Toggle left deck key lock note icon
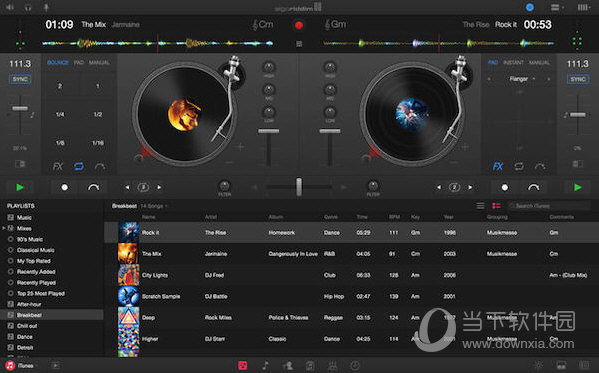The width and height of the screenshot is (599, 373). [32, 115]
